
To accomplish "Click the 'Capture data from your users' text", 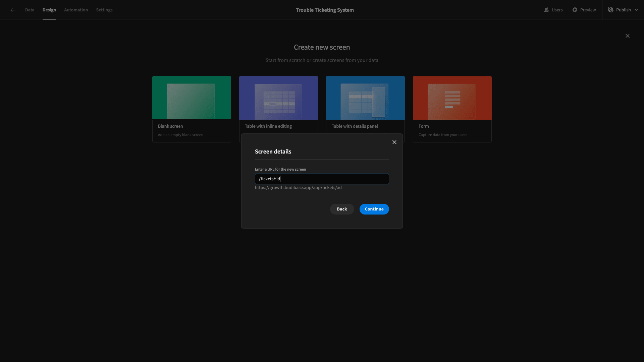I will coord(443,135).
